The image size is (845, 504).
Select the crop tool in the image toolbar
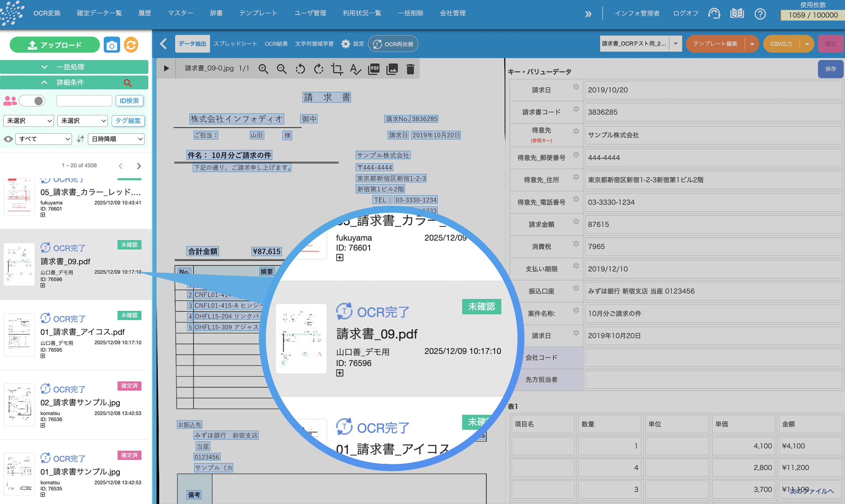pos(337,69)
